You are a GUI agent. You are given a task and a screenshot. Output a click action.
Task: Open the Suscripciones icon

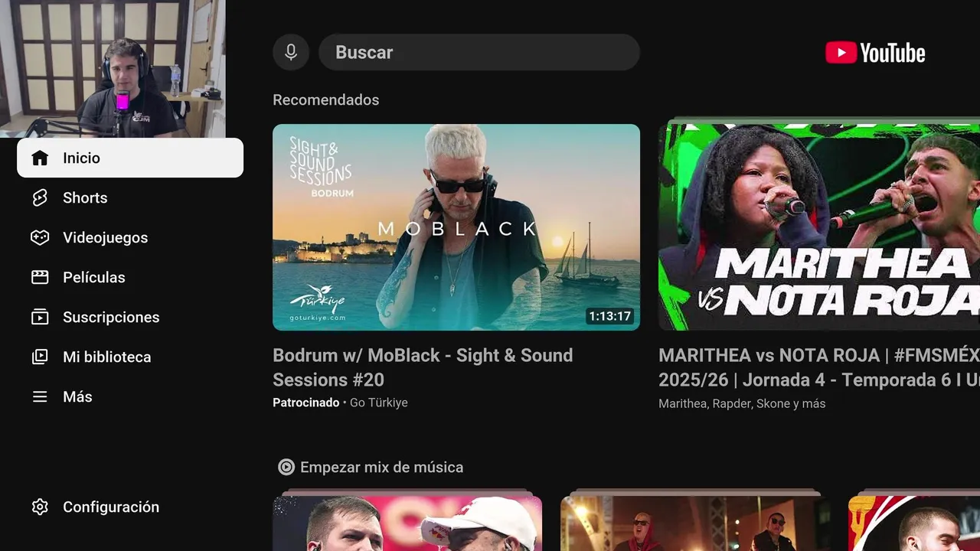tap(40, 317)
